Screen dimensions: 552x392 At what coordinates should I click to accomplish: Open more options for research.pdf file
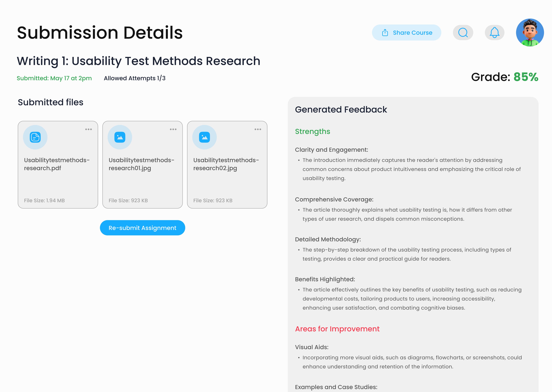[x=89, y=129]
